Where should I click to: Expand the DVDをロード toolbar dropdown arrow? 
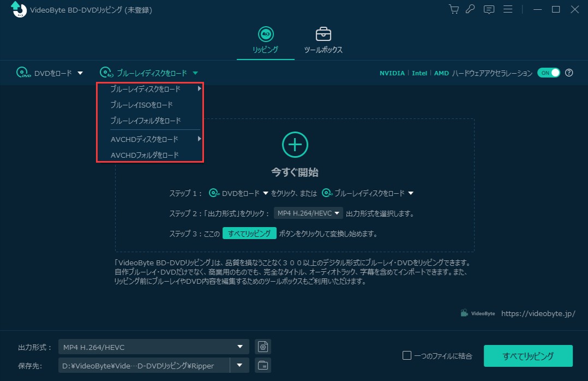point(80,73)
